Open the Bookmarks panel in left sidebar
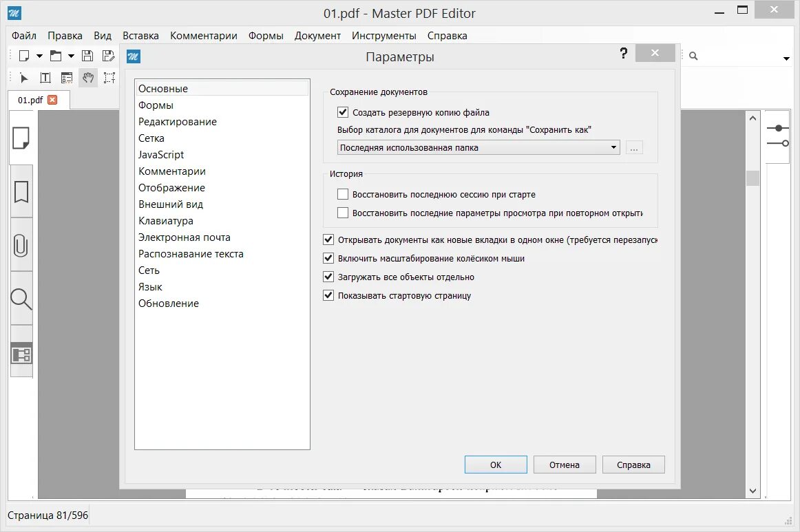The width and height of the screenshot is (800, 532). point(21,192)
